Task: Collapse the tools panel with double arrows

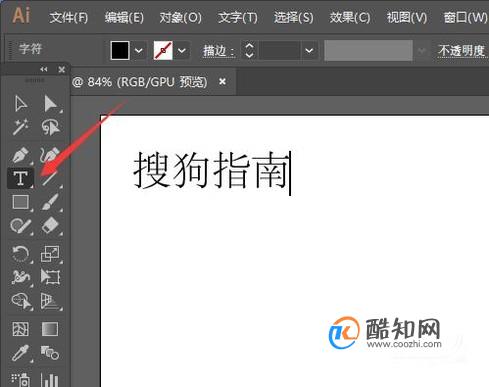Action: [44, 69]
